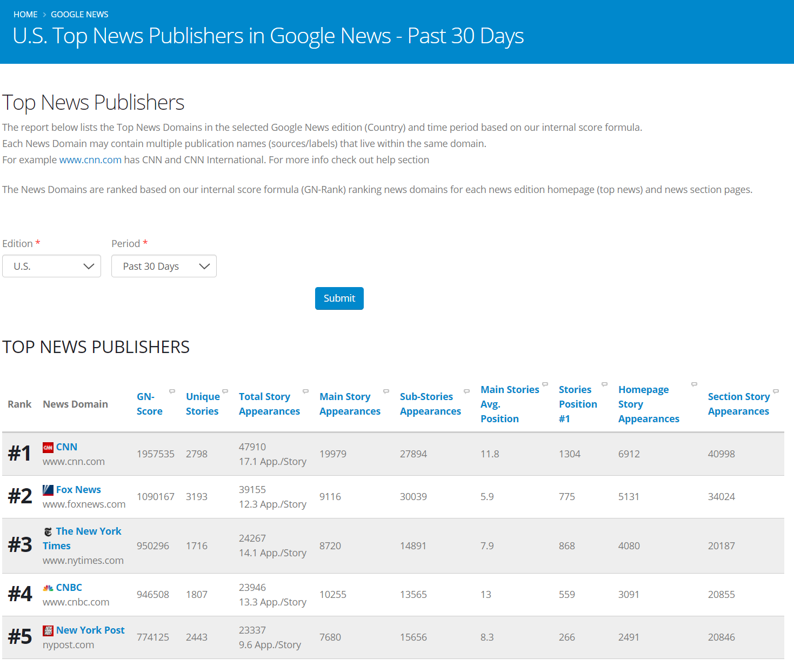Open the Period dropdown showing Past 30 Days
The width and height of the screenshot is (794, 672).
[x=164, y=266]
